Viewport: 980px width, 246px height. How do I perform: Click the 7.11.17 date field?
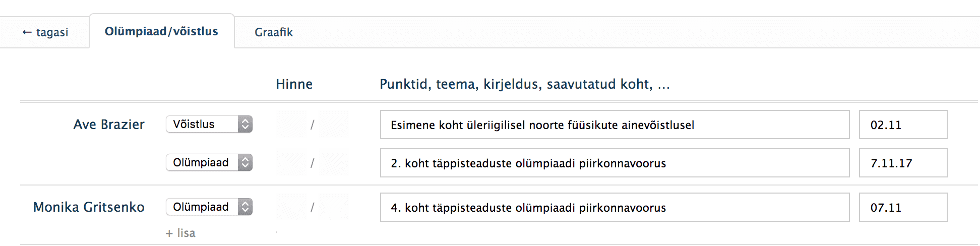coord(903,163)
